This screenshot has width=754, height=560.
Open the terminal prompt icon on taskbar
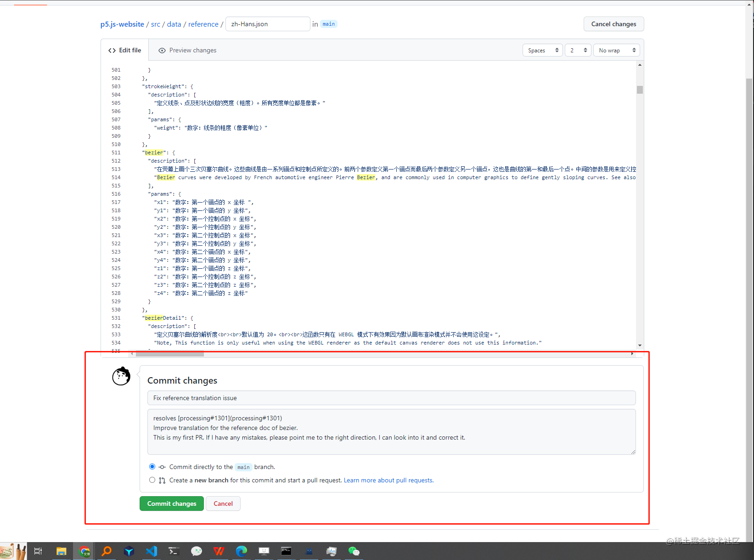(174, 551)
